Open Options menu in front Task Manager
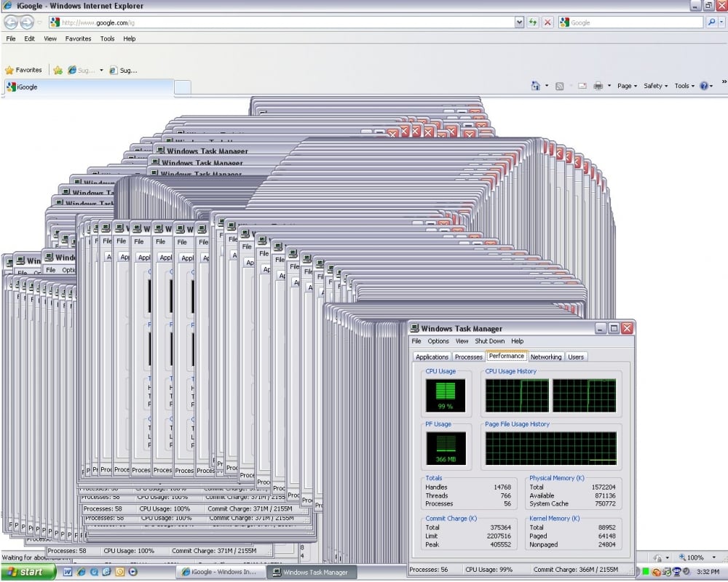The image size is (728, 582). click(438, 341)
